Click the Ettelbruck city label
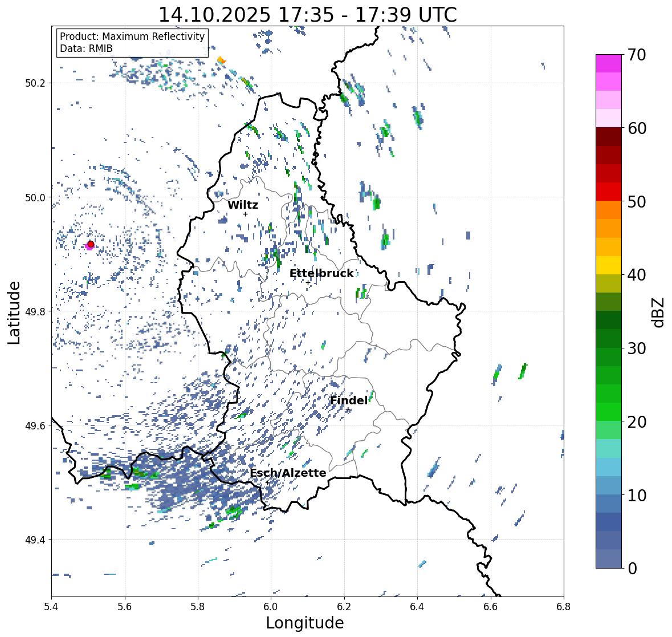The width and height of the screenshot is (672, 637). coord(321,274)
